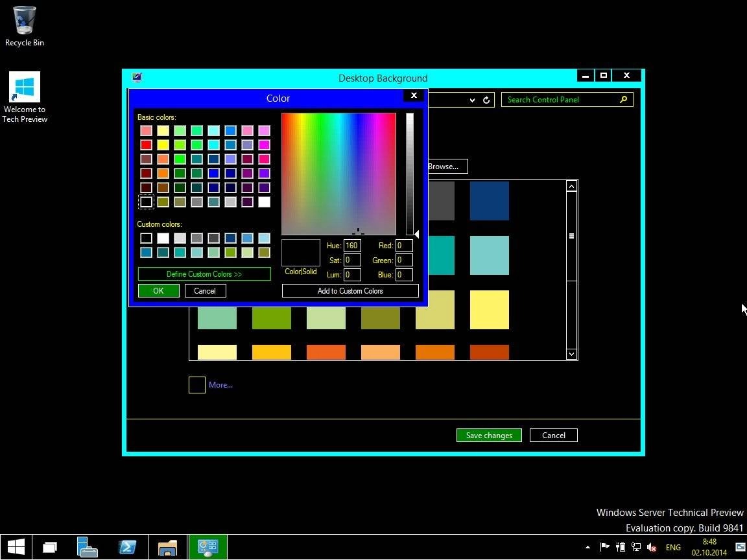Open Welcome to Tech Preview desktop shortcut
The width and height of the screenshot is (747, 560).
pyautogui.click(x=24, y=98)
